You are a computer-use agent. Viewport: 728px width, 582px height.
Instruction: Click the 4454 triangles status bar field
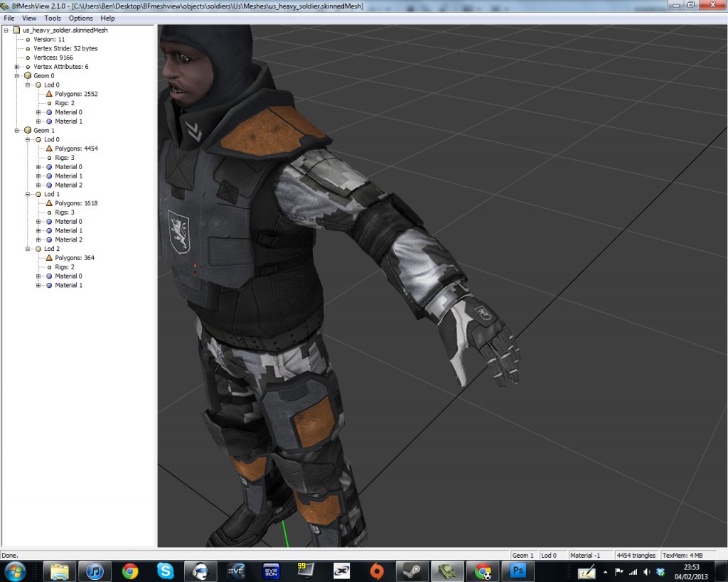(x=636, y=555)
